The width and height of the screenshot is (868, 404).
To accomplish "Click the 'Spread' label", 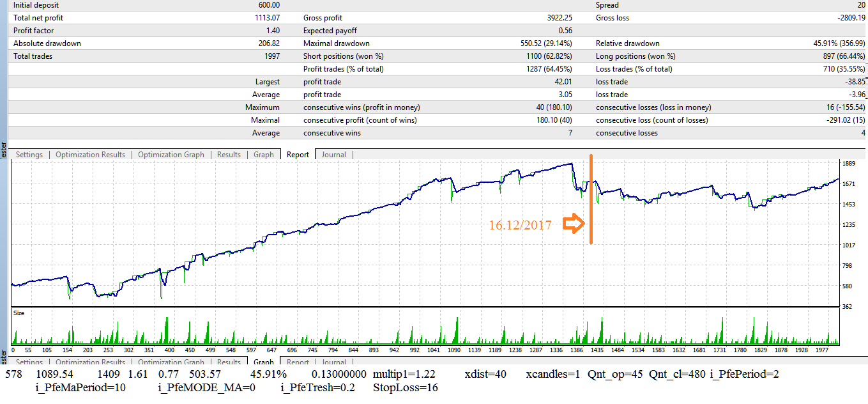I will tap(607, 5).
